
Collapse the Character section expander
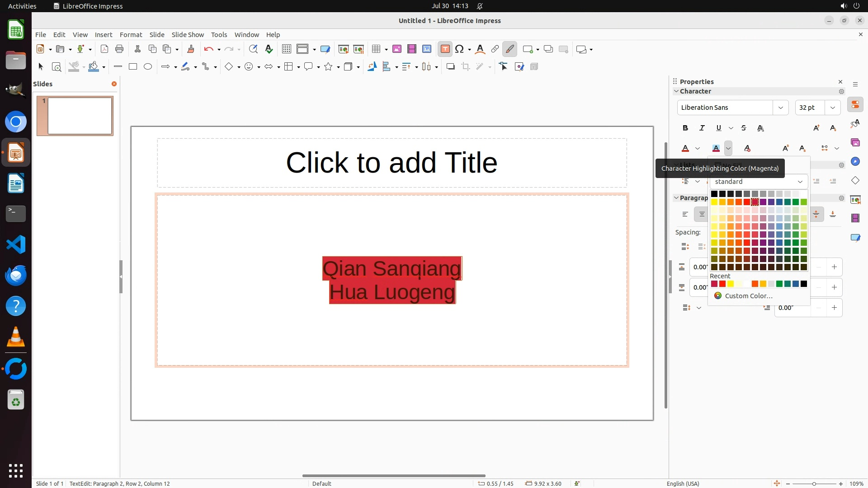676,91
